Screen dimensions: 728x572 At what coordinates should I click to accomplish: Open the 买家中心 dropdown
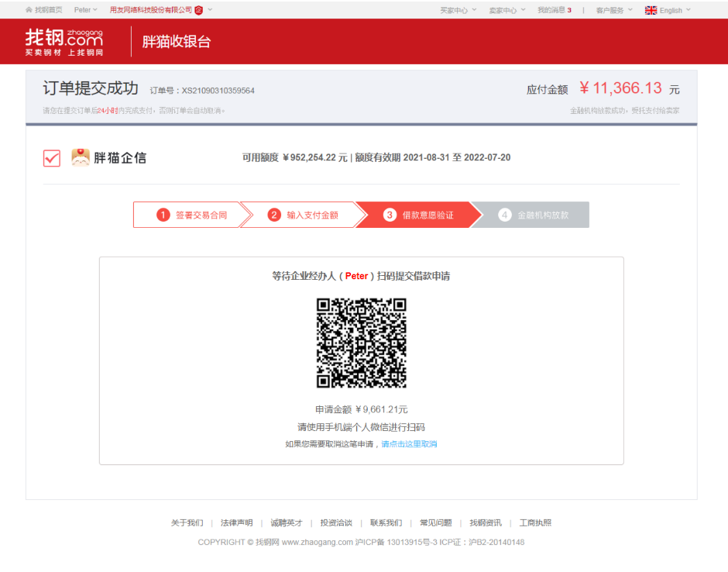(458, 10)
